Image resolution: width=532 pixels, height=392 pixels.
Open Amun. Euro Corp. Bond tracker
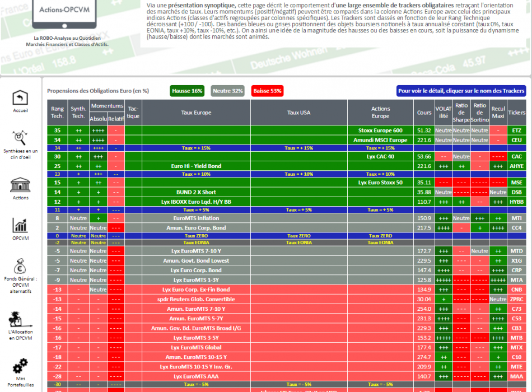tap(196, 228)
